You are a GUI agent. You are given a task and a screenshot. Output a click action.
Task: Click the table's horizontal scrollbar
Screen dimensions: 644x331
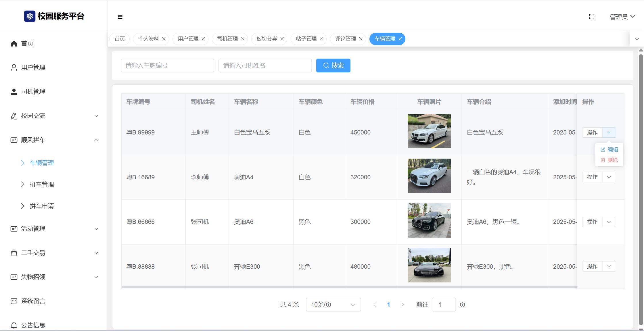[349, 287]
